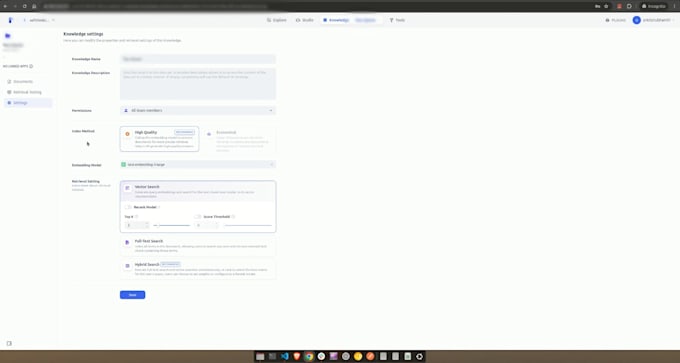
Task: Open the Embedding Model dropdown
Action: tap(198, 164)
